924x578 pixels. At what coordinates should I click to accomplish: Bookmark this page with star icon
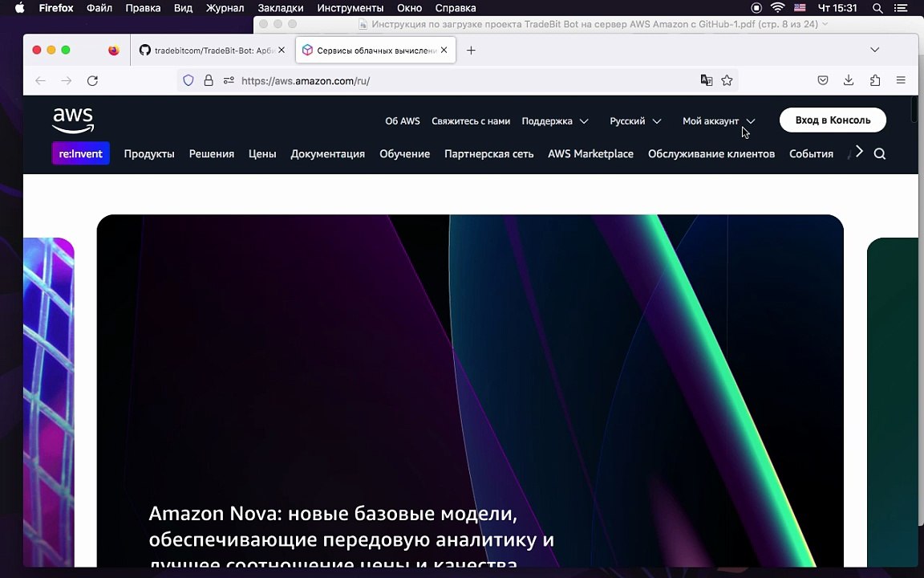(727, 81)
